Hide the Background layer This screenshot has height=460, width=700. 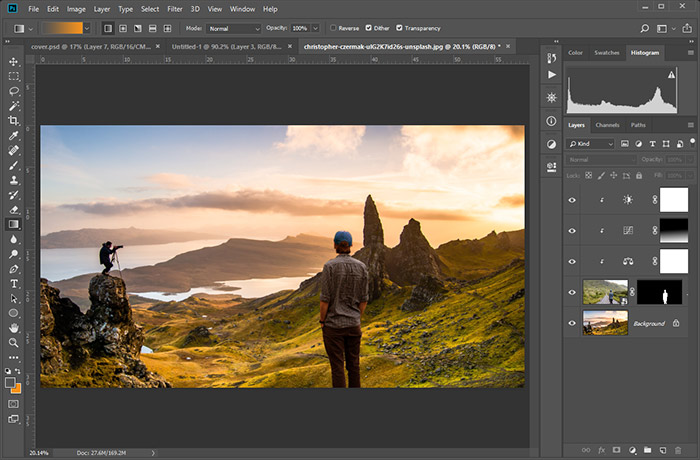click(x=573, y=323)
